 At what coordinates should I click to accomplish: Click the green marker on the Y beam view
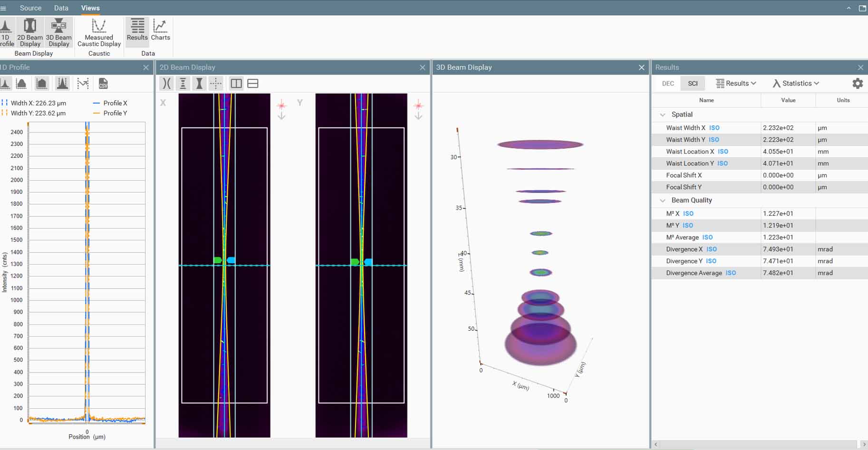(x=355, y=262)
